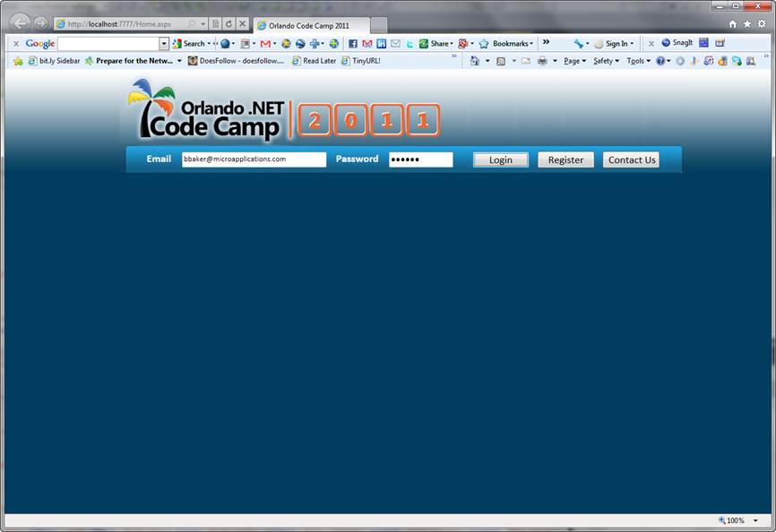Open the Page menu

tap(574, 61)
